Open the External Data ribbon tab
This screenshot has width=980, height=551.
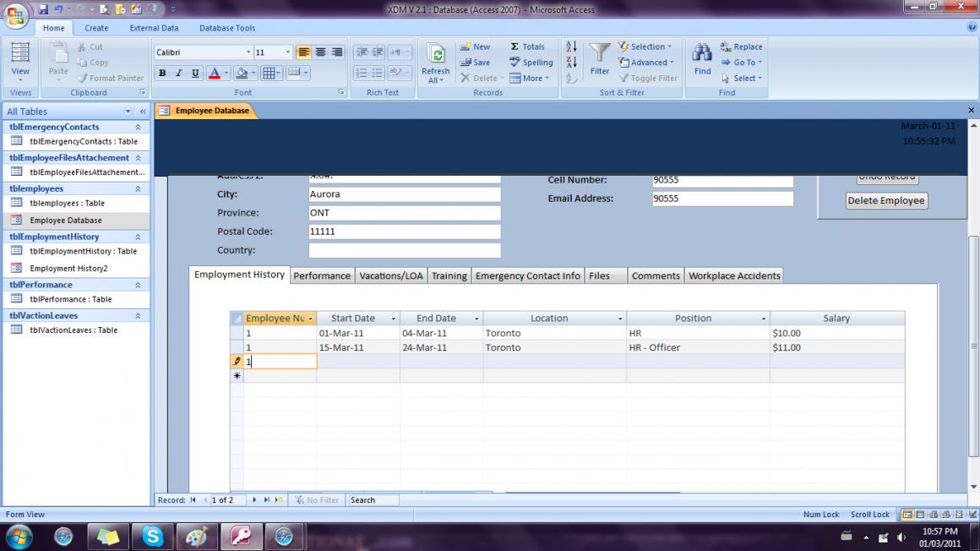154,28
